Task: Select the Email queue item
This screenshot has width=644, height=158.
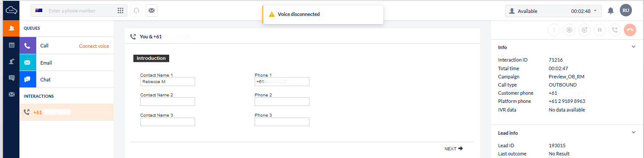Action: [66, 62]
